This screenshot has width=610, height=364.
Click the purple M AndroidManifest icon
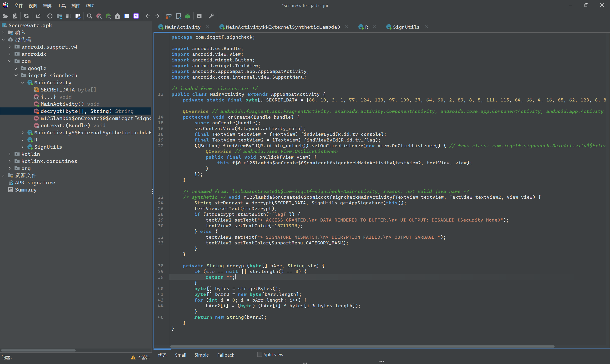pyautogui.click(x=136, y=16)
